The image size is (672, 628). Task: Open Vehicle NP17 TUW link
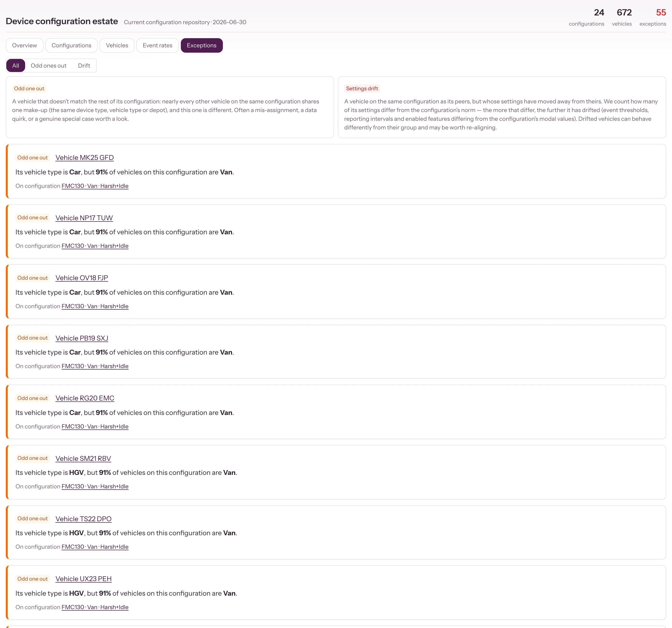click(84, 218)
